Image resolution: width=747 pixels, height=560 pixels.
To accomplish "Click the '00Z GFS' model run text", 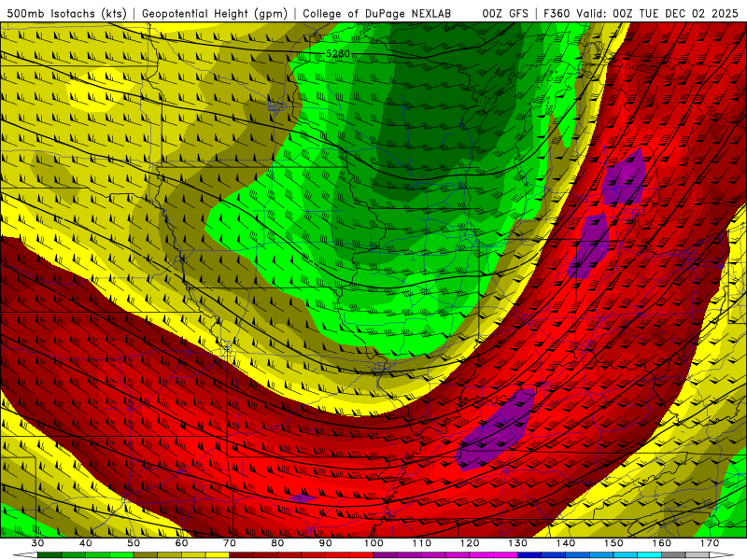I will (505, 13).
